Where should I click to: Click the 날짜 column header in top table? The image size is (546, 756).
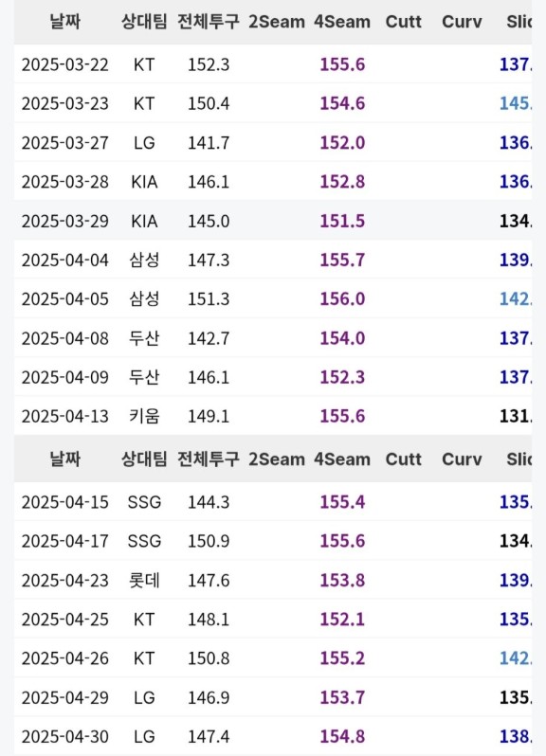click(65, 22)
